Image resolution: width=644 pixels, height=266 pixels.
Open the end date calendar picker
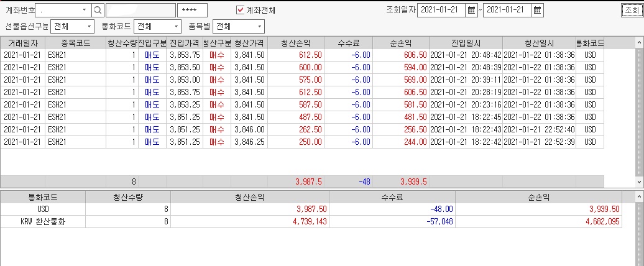coord(537,11)
